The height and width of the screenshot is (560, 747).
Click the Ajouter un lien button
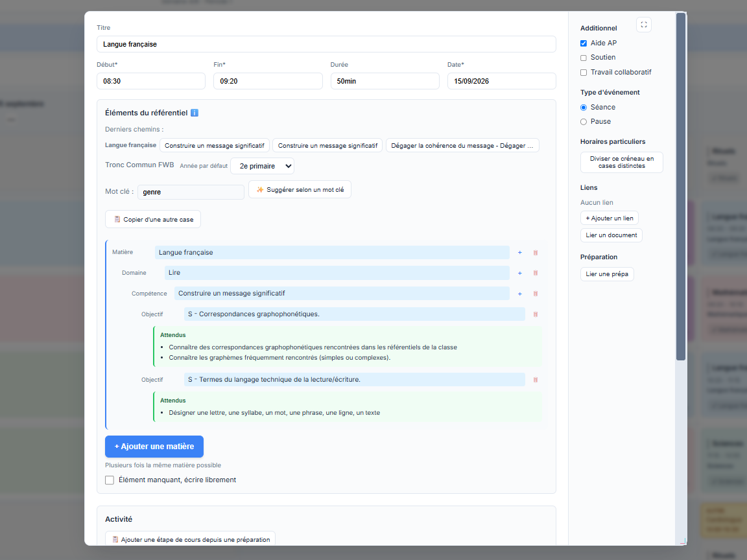610,218
